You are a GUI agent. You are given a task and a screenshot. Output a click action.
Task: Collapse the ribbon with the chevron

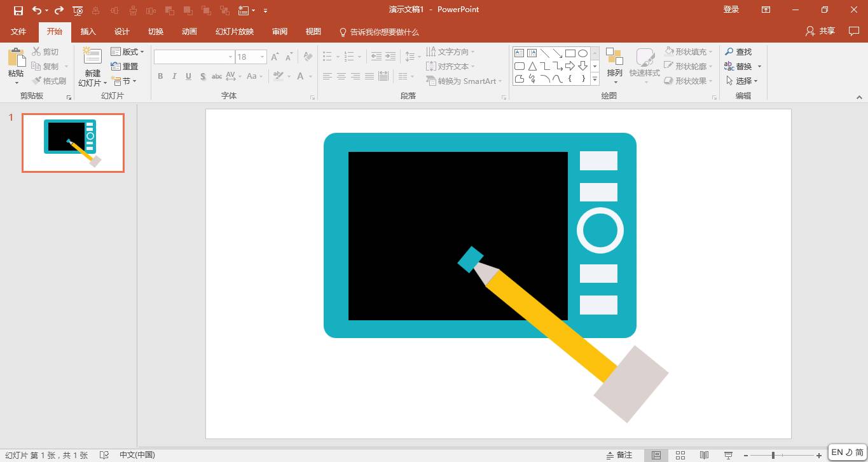859,97
